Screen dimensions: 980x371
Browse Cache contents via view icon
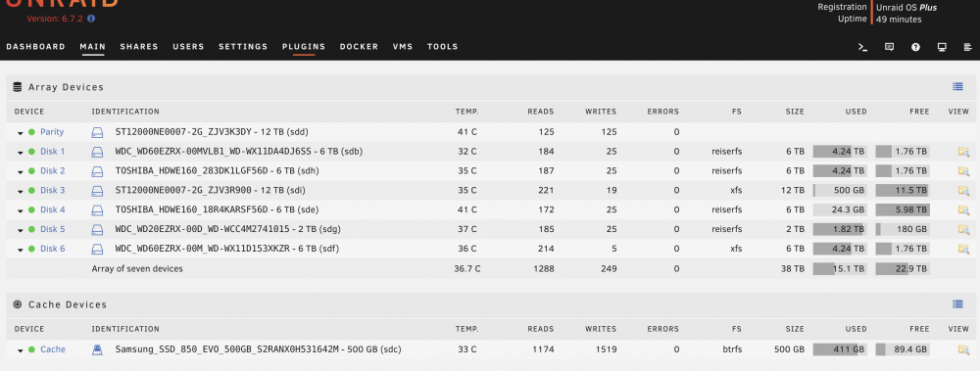click(x=963, y=349)
